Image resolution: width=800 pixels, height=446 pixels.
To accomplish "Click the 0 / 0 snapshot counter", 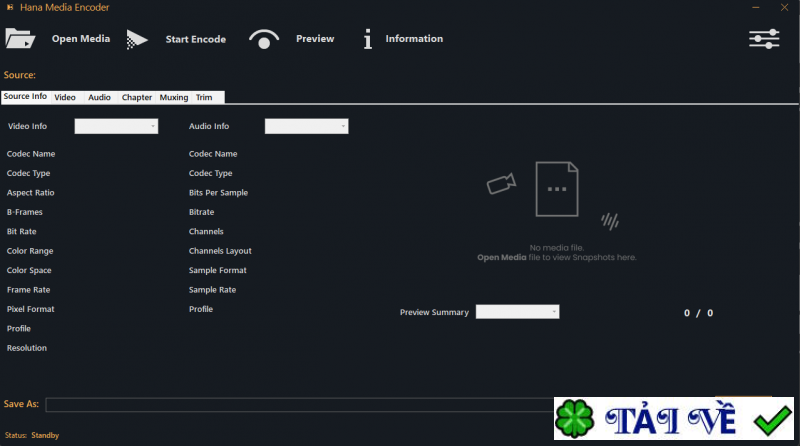I will click(698, 313).
